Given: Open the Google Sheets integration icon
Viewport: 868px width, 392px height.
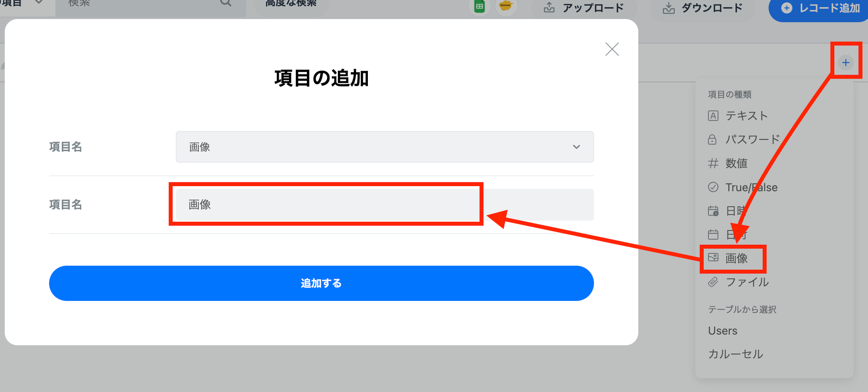Looking at the screenshot, I should click(479, 6).
